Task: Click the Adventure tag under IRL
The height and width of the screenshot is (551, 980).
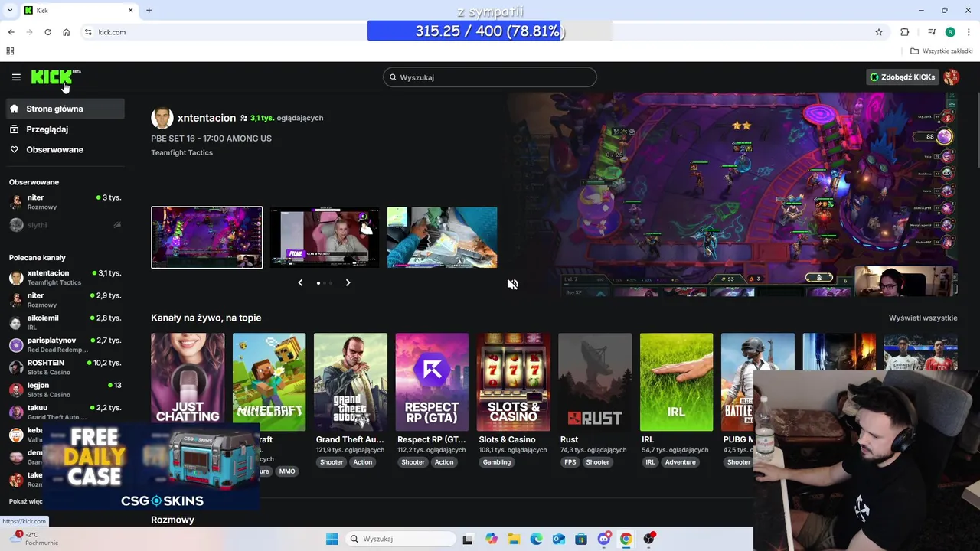Action: point(680,462)
